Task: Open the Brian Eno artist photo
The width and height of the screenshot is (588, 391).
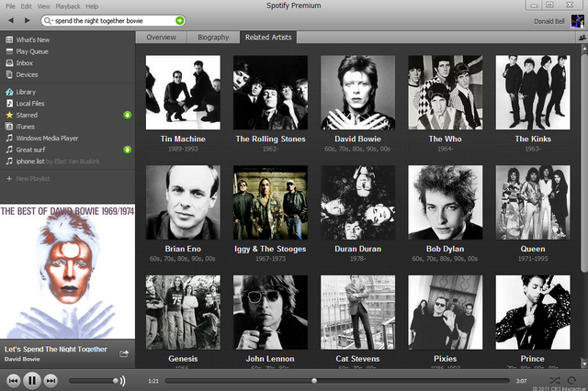Action: point(183,202)
